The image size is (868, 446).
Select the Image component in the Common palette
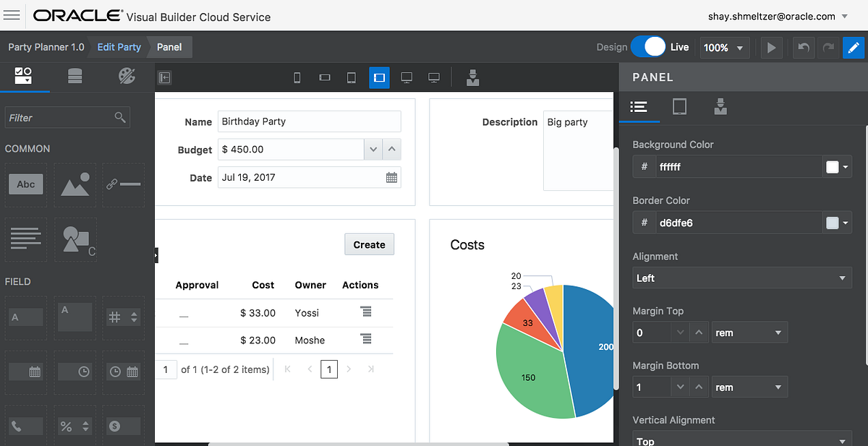[75, 184]
